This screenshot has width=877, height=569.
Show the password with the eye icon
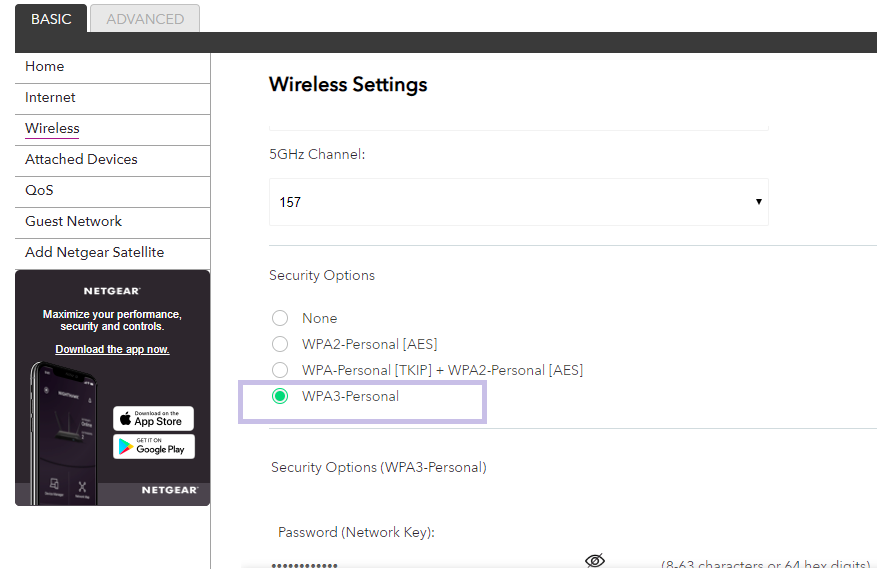click(595, 560)
